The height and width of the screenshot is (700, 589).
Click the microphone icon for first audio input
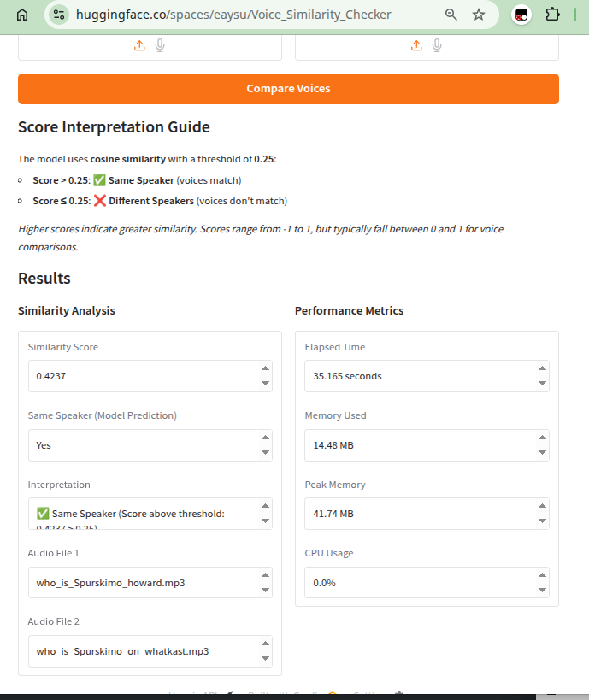pos(160,45)
